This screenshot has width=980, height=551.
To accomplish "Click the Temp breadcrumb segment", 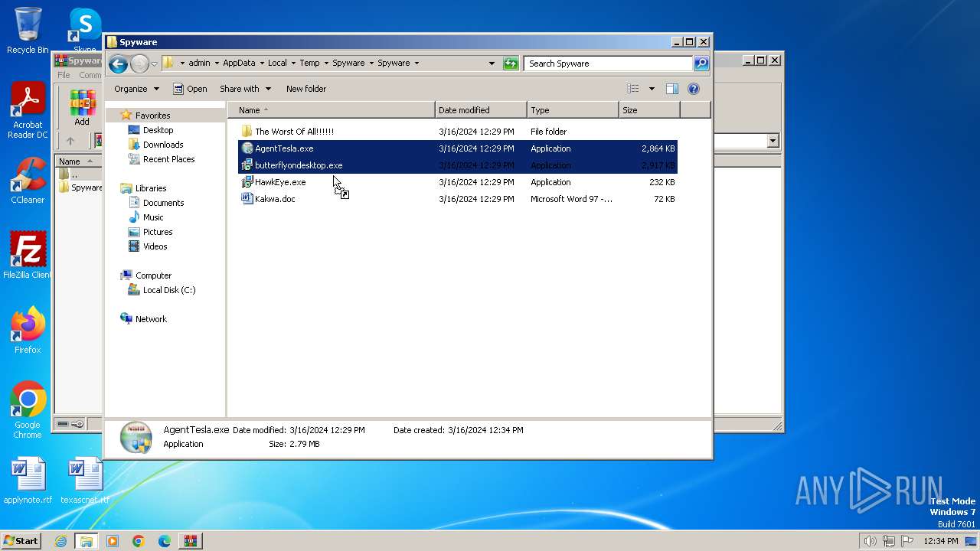I will tap(309, 63).
